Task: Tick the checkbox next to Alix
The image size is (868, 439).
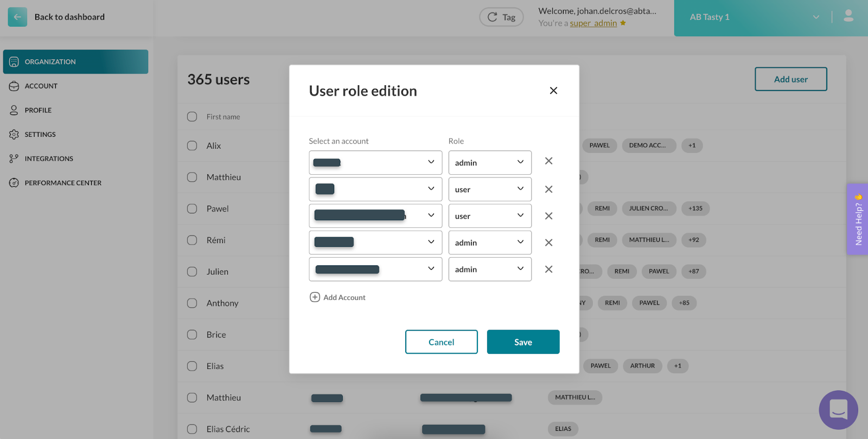Action: coord(192,145)
